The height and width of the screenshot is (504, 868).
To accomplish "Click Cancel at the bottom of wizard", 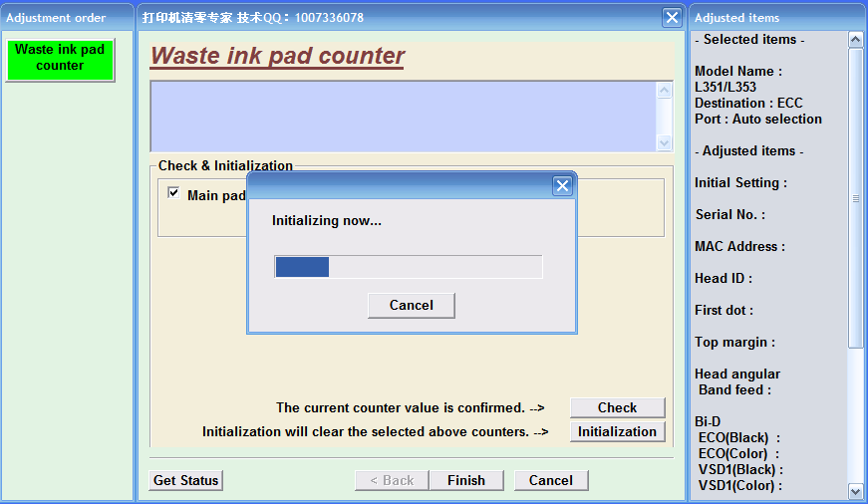I will (551, 480).
